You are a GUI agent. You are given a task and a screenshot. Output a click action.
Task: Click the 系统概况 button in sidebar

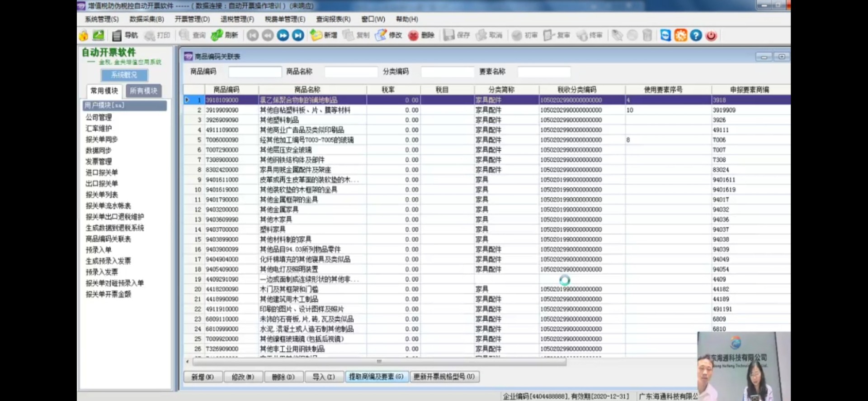124,75
